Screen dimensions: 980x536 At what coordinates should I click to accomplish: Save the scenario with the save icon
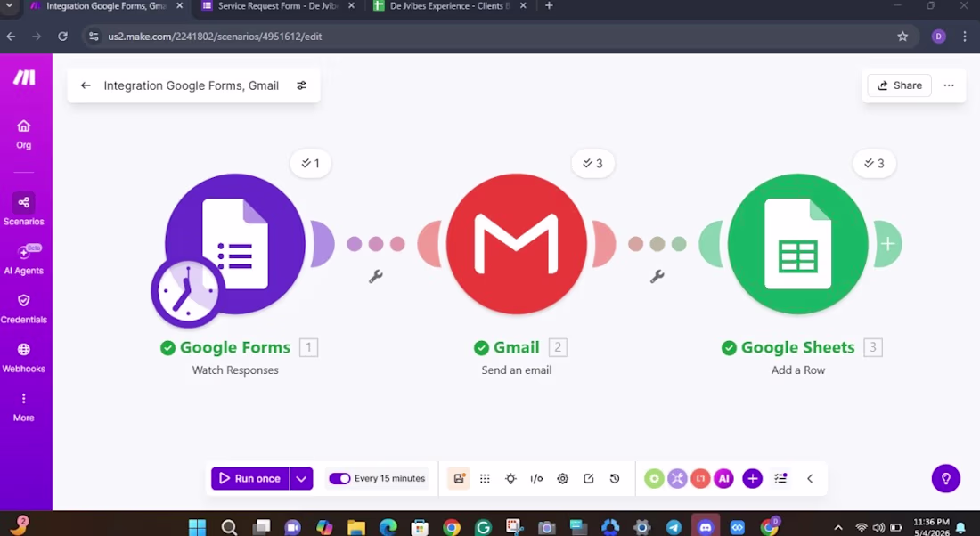pos(459,478)
